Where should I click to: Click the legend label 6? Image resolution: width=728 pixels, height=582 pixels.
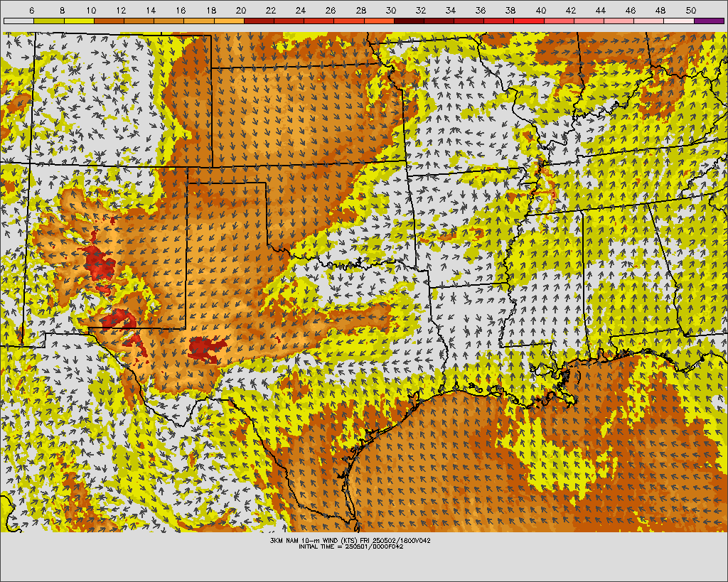(x=31, y=10)
